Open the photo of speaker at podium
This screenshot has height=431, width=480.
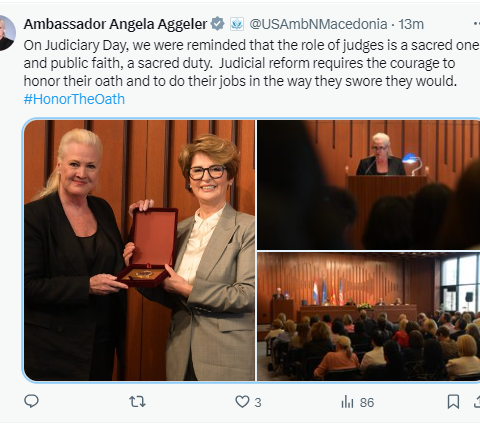point(368,185)
